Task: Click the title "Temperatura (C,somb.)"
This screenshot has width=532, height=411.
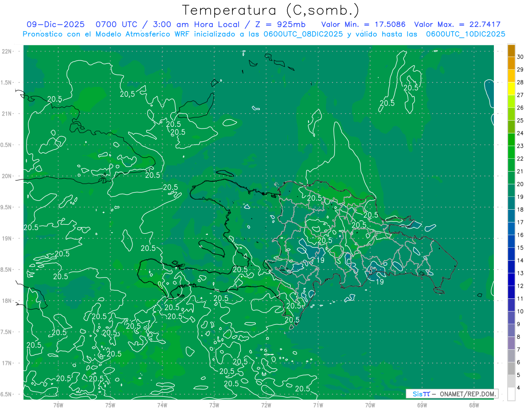Action: click(271, 11)
